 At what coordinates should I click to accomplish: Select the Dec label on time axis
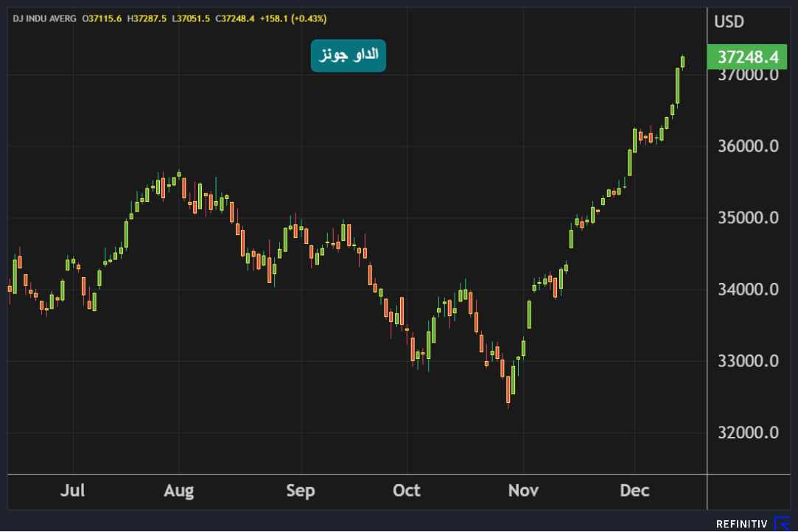point(634,491)
